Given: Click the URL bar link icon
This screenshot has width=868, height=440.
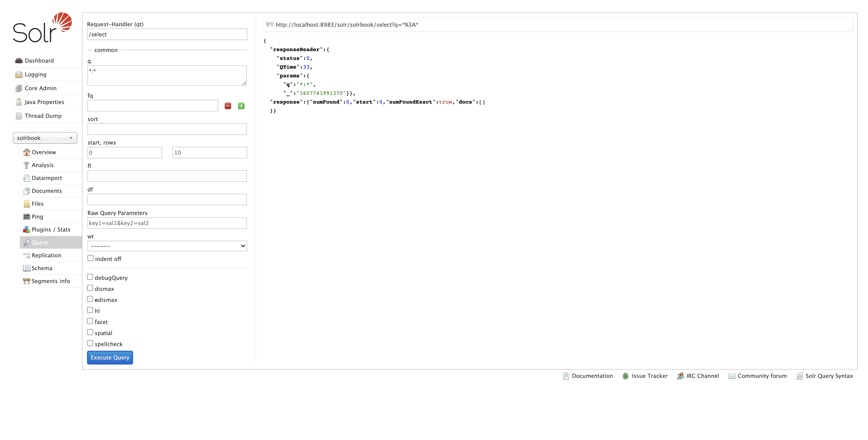Looking at the screenshot, I should 270,25.
